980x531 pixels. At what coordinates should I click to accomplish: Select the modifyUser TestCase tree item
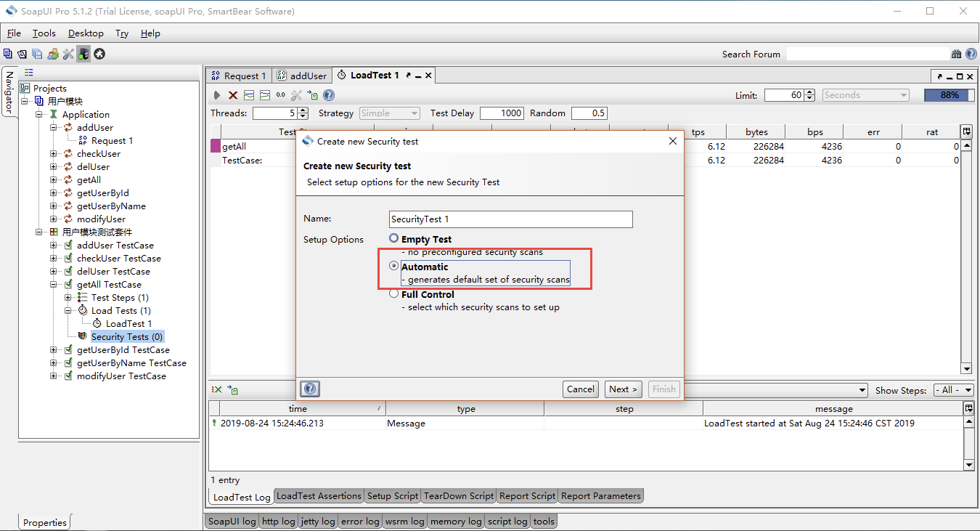(121, 376)
